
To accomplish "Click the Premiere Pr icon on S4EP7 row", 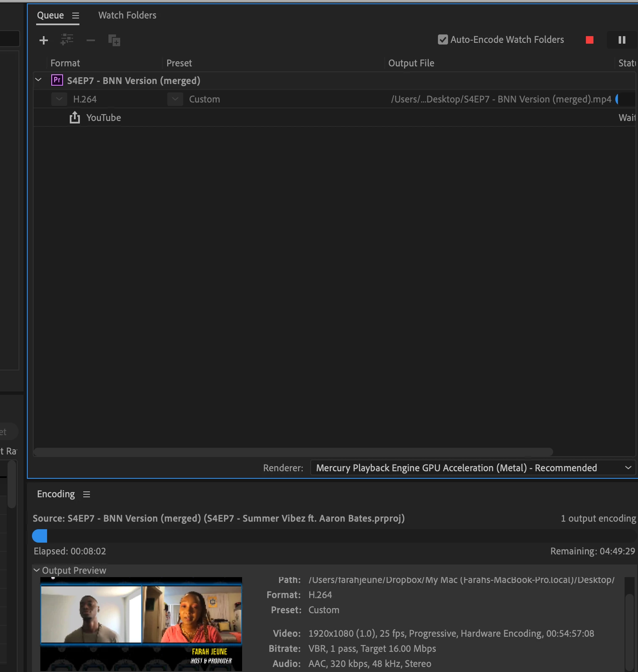I will click(x=57, y=80).
